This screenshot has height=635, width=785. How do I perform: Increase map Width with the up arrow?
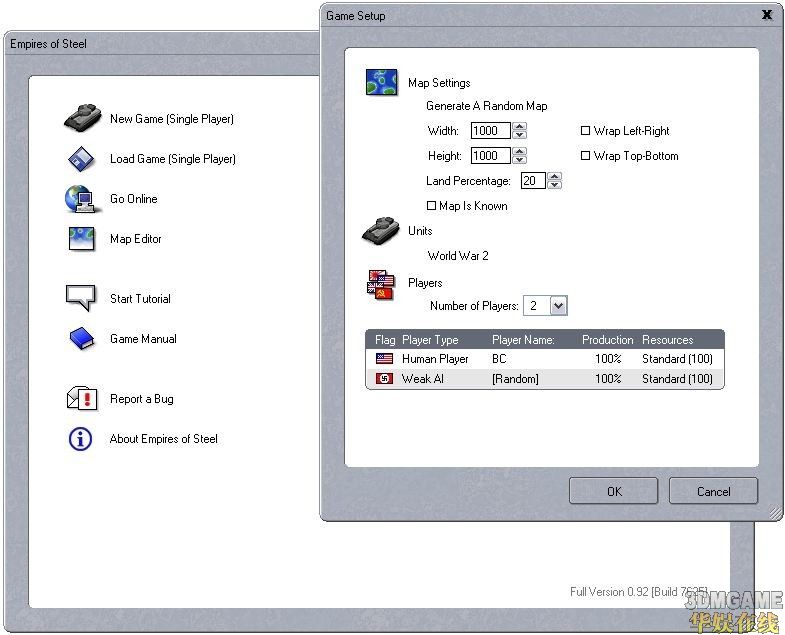click(x=520, y=127)
